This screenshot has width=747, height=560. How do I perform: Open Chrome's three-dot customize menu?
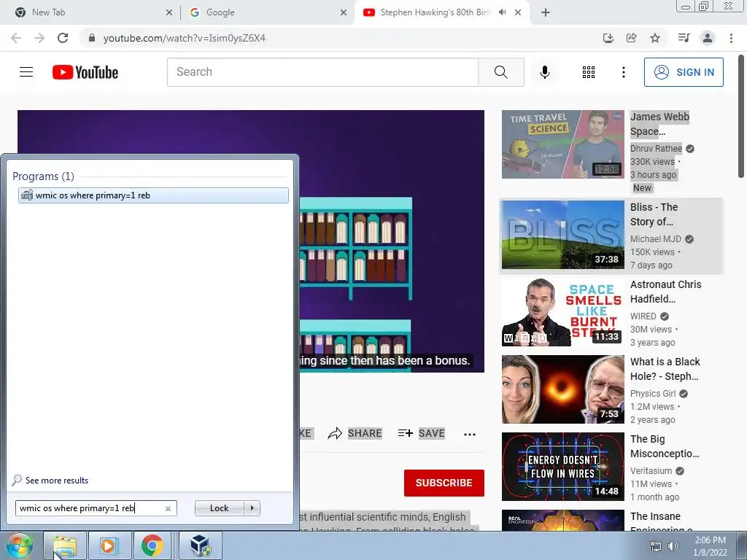click(x=731, y=38)
